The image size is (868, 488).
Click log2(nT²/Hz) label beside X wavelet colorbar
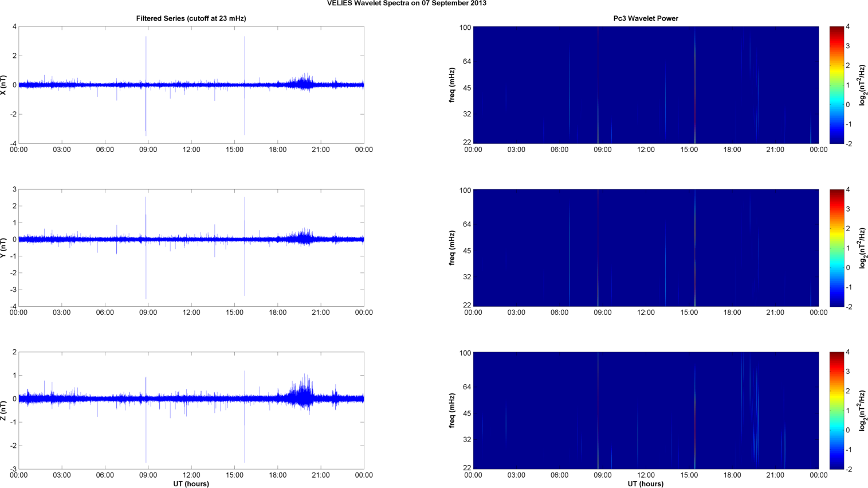click(x=863, y=85)
